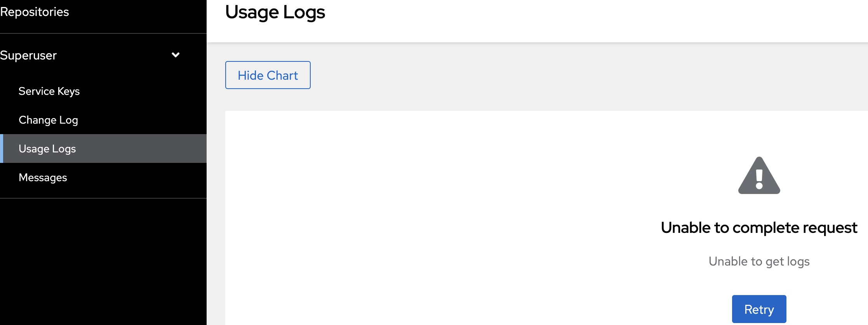
Task: Click the 'Unable to complete request' title
Action: click(759, 227)
